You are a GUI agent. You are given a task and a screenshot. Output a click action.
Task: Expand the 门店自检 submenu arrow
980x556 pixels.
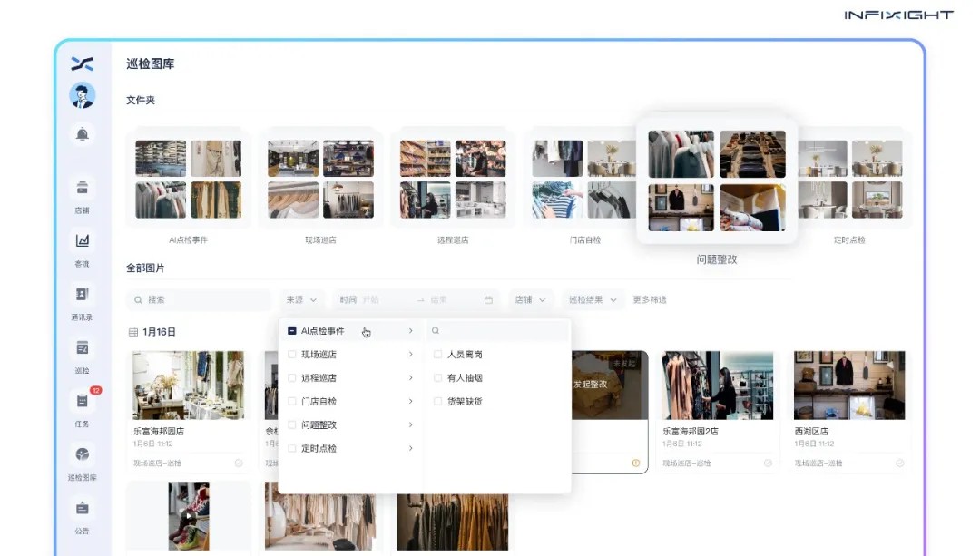[x=411, y=401]
